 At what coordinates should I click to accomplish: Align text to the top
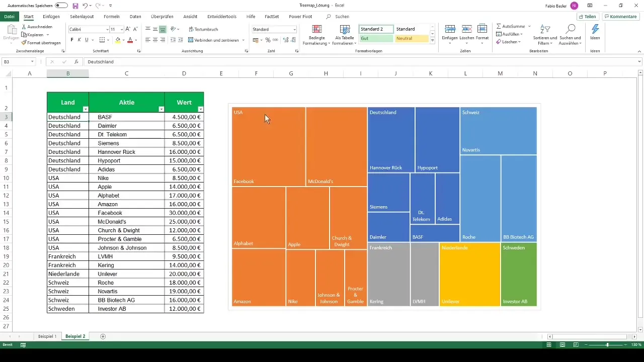148,29
